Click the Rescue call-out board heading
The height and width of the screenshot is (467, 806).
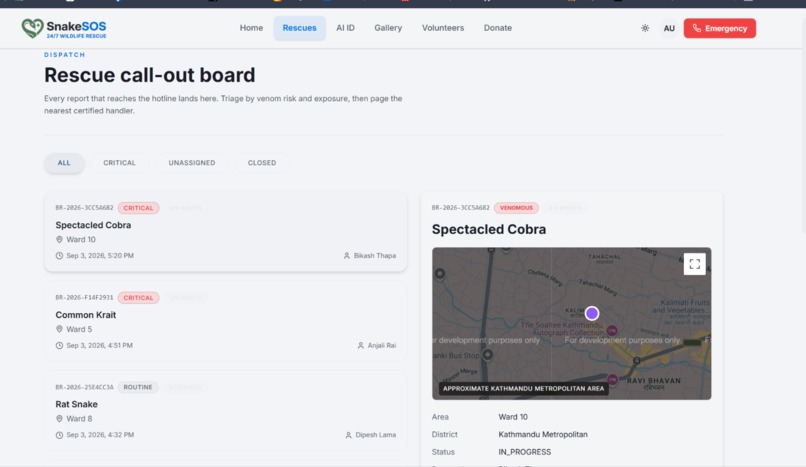coord(150,75)
